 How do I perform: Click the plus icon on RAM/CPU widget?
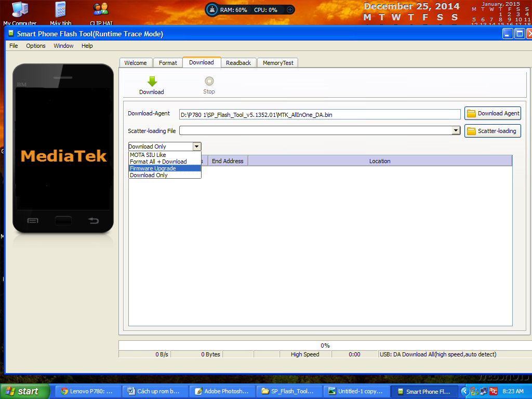[x=290, y=10]
